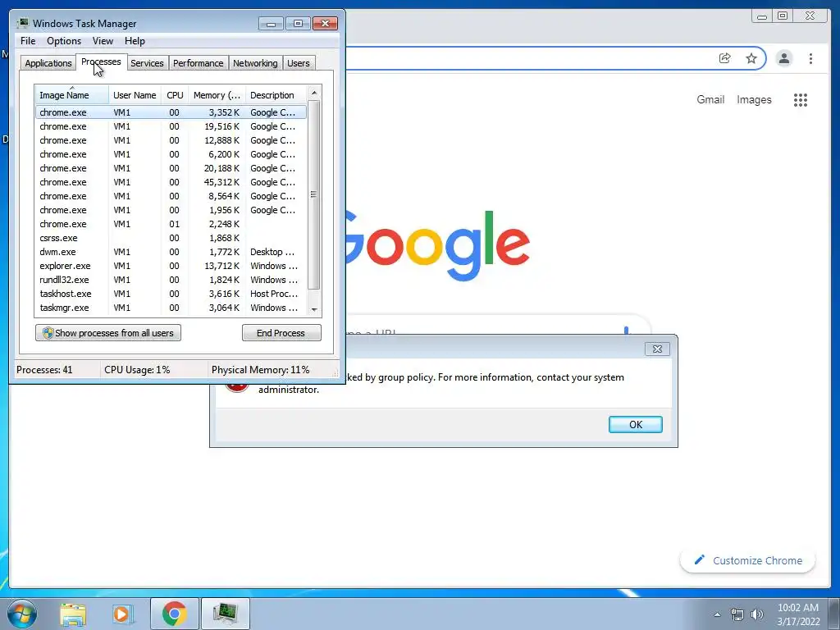Sort by User Name column header

click(135, 95)
